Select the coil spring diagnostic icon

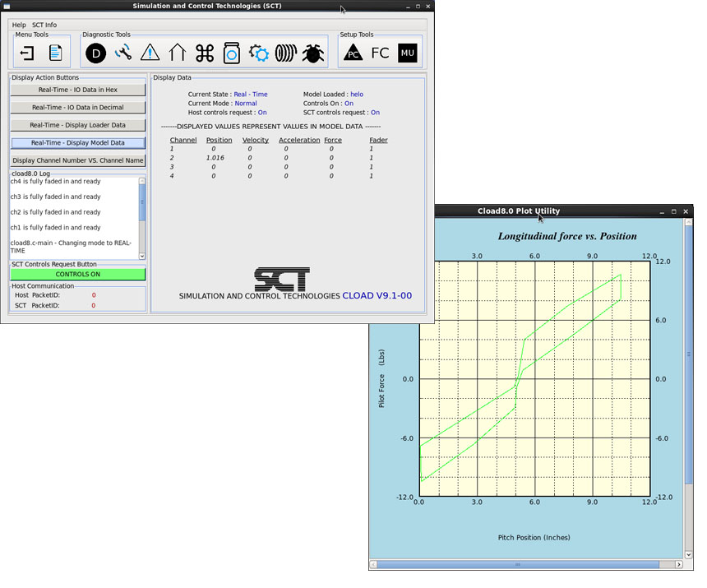[x=285, y=53]
